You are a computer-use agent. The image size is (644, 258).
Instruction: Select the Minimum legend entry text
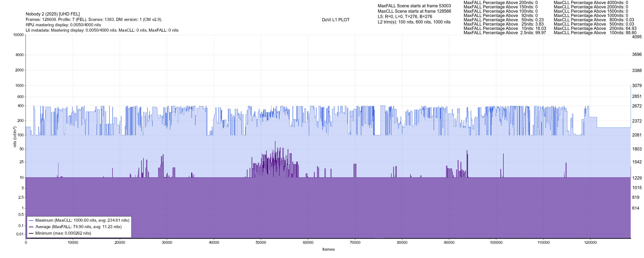tap(63, 233)
